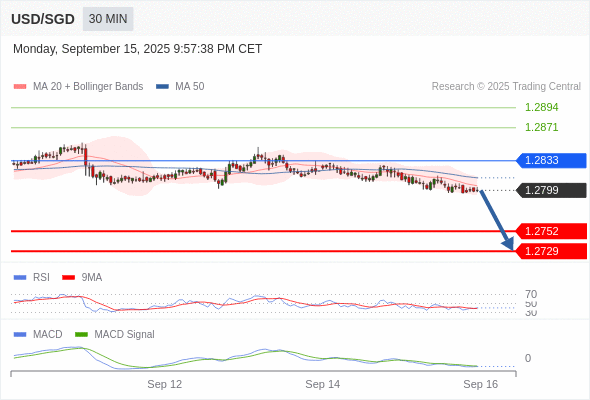Viewport: 590px width, 400px height.
Task: Click the MA 20 + Bollinger Bands label
Action: click(x=88, y=87)
